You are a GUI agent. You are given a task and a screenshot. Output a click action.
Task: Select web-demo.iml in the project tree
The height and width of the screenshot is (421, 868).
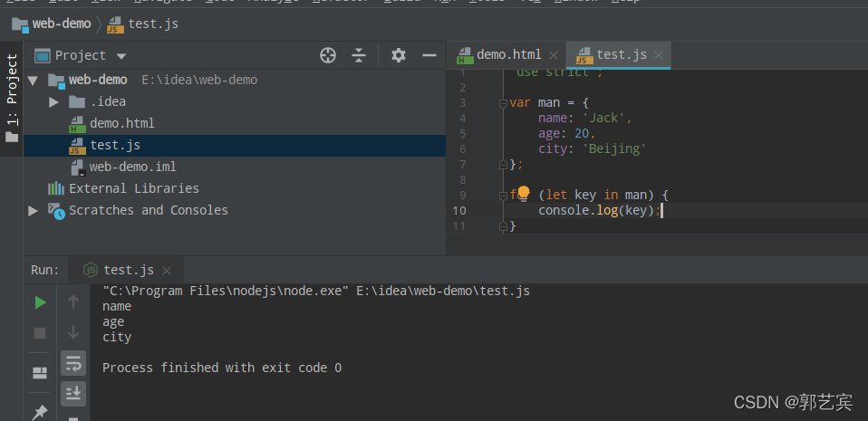[133, 167]
